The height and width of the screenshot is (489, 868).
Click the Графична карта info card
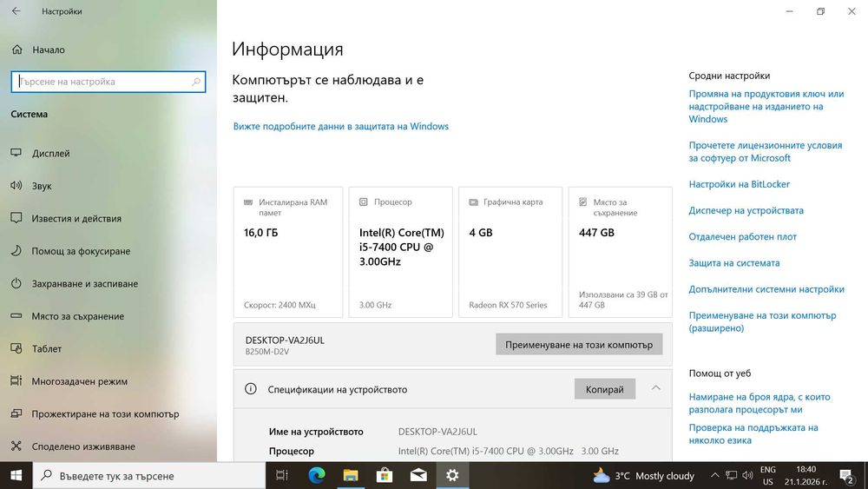(510, 252)
